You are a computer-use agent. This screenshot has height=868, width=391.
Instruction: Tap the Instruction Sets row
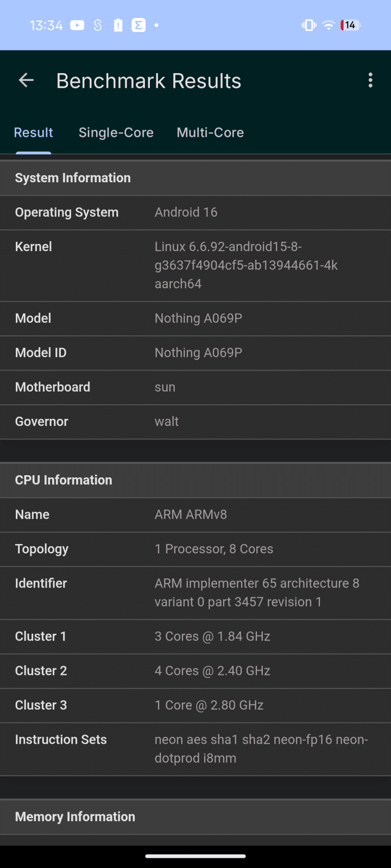tap(195, 749)
